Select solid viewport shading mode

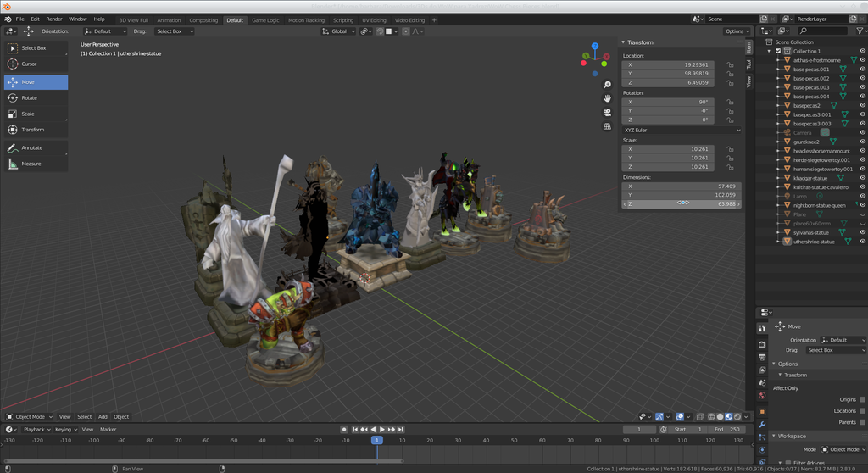coord(721,417)
